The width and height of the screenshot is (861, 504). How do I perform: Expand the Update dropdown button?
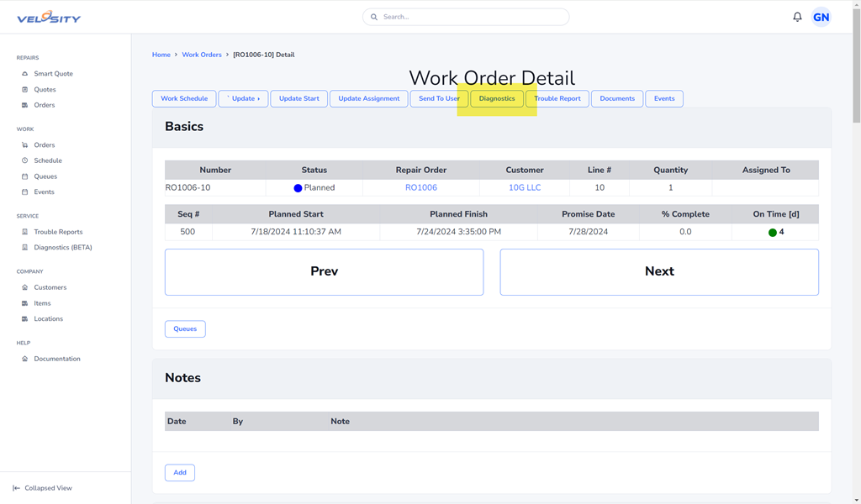click(x=243, y=99)
